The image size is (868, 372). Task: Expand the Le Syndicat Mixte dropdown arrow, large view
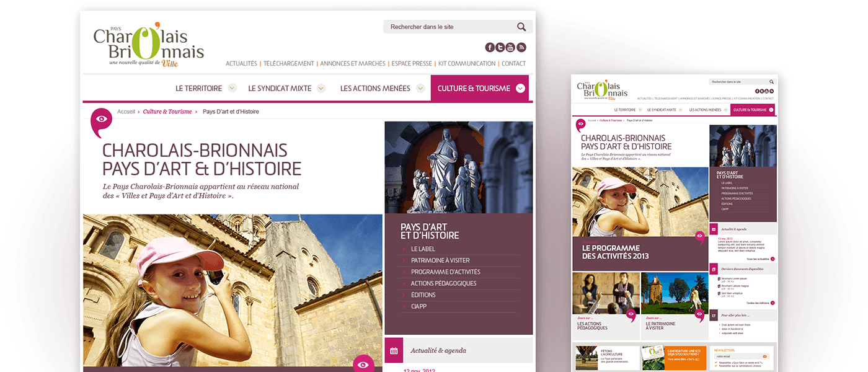(321, 88)
